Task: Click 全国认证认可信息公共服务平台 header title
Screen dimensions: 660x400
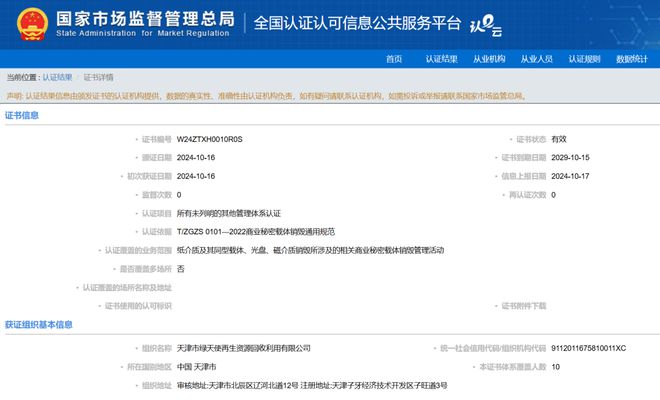Action: 357,23
